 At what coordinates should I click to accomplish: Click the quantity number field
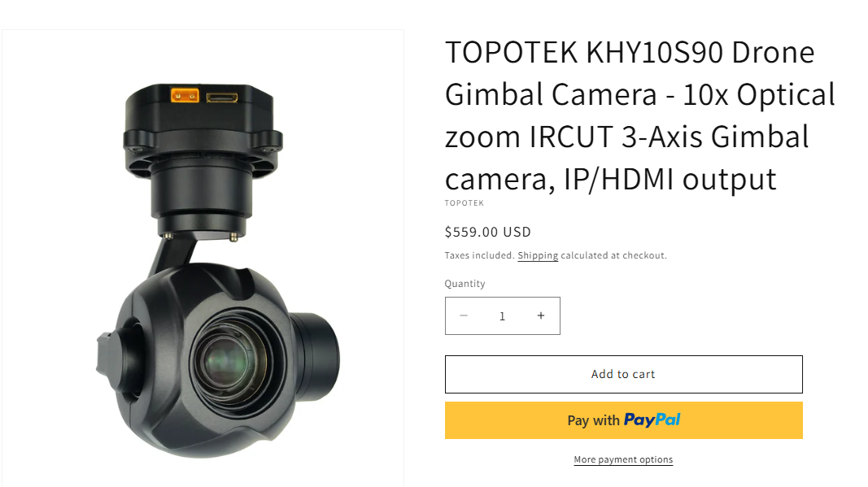coord(502,316)
